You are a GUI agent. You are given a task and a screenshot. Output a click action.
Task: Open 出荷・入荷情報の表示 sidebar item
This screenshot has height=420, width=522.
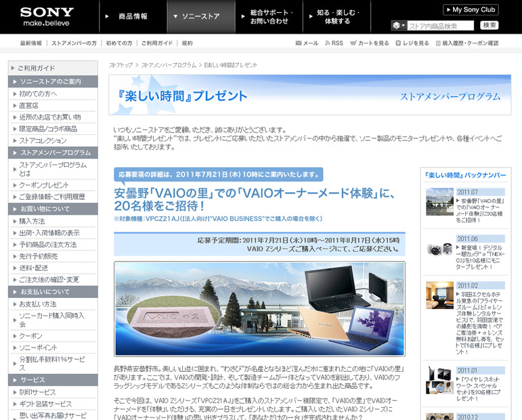(x=49, y=233)
